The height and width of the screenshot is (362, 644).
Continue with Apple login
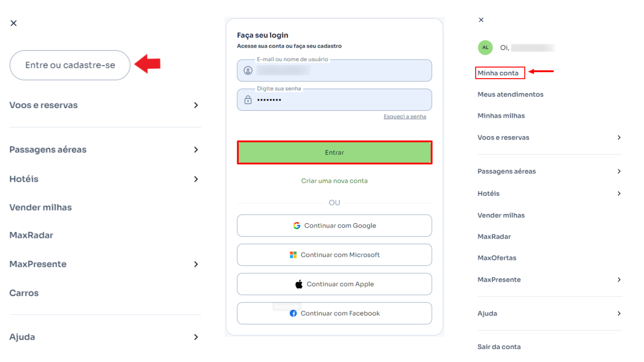point(334,284)
